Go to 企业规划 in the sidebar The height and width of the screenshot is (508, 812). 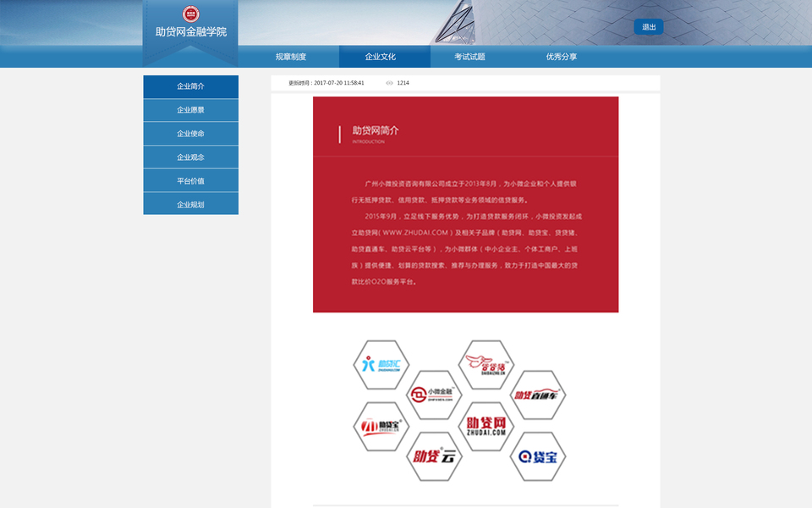(x=190, y=204)
